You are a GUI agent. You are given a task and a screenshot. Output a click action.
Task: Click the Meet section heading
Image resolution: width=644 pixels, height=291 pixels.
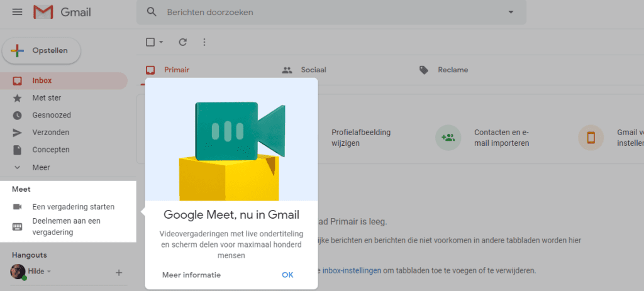(21, 189)
